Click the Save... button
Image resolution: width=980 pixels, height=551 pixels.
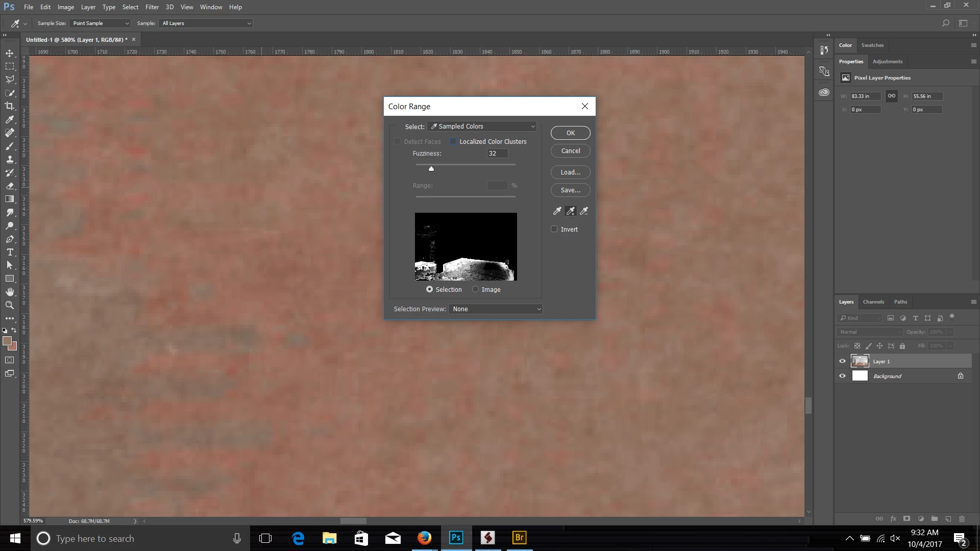click(570, 190)
